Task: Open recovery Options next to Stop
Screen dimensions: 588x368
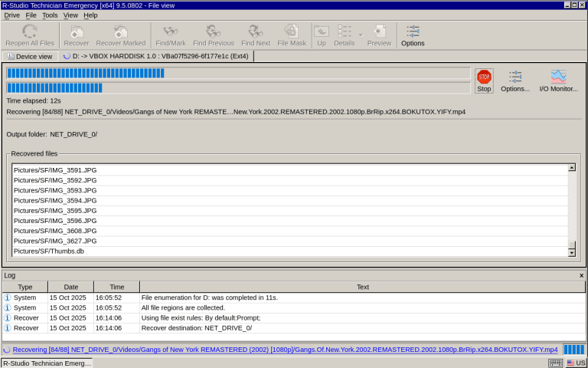Action: click(515, 80)
